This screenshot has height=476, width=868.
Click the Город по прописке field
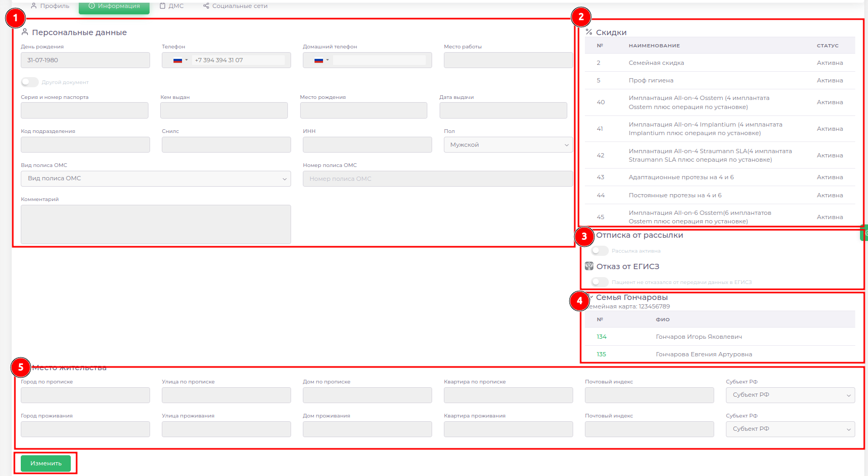pyautogui.click(x=85, y=395)
